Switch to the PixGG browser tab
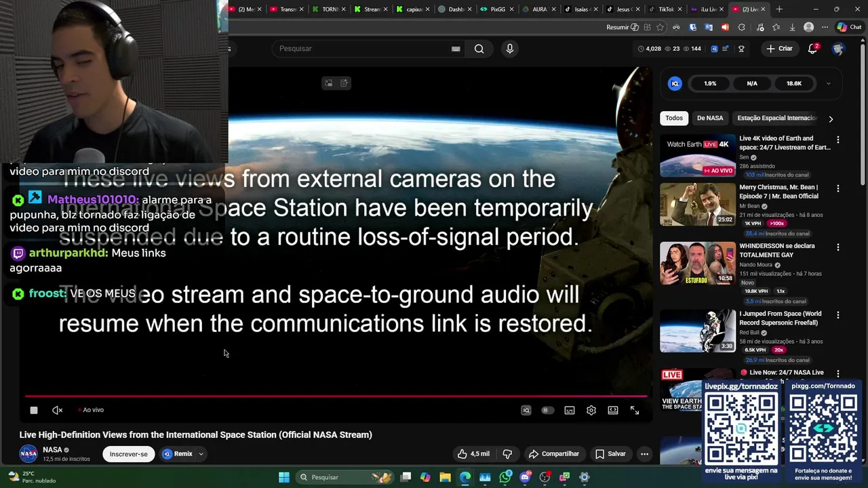The height and width of the screenshot is (488, 868). click(498, 9)
